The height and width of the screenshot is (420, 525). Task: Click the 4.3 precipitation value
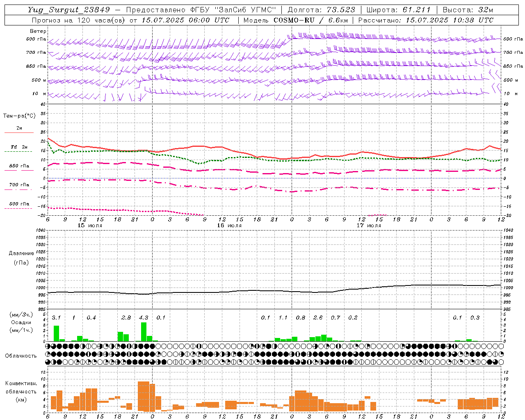[x=144, y=318]
